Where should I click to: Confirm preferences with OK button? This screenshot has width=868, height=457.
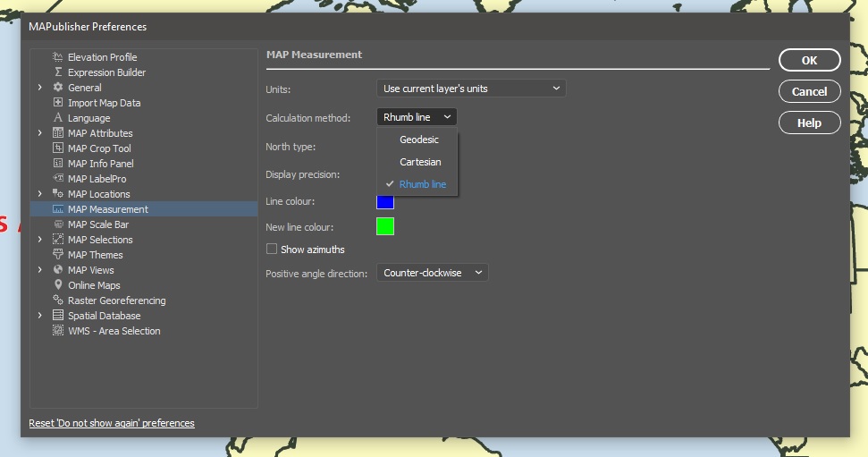[809, 61]
